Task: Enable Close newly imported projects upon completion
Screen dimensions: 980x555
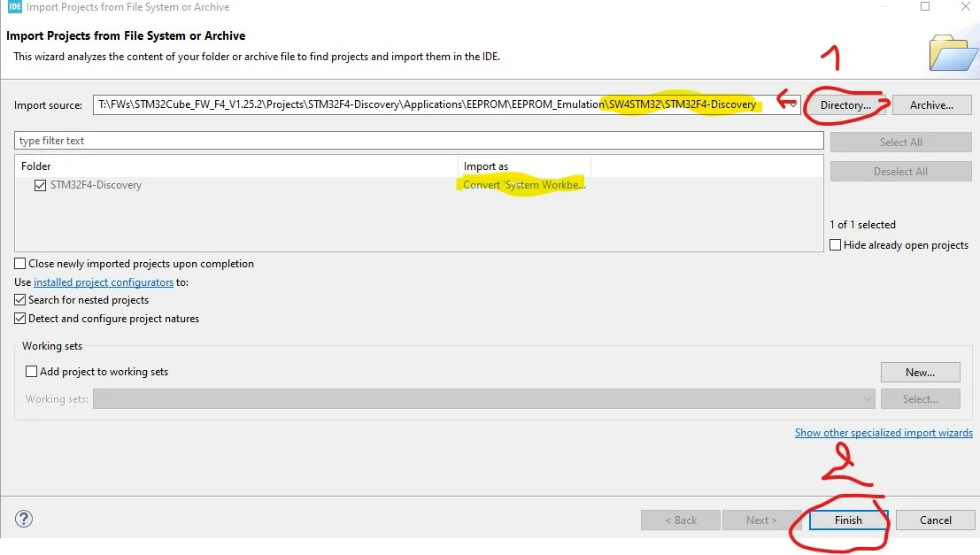Action: tap(20, 264)
